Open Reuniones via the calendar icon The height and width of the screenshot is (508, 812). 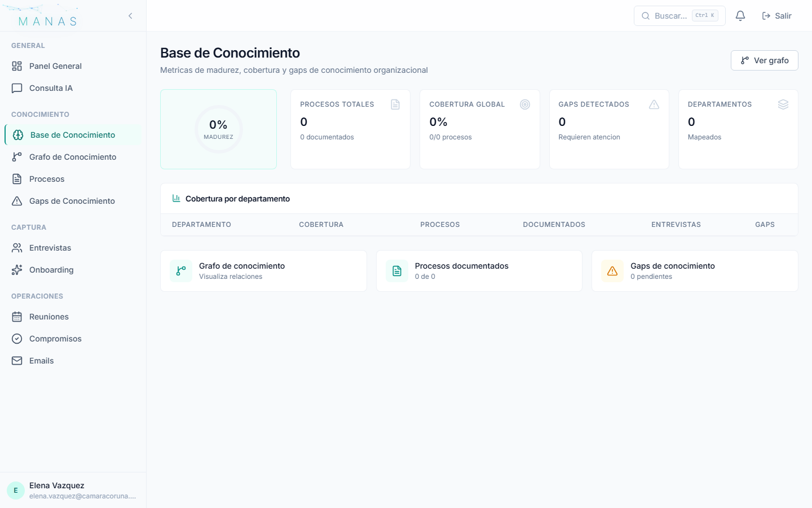(17, 317)
